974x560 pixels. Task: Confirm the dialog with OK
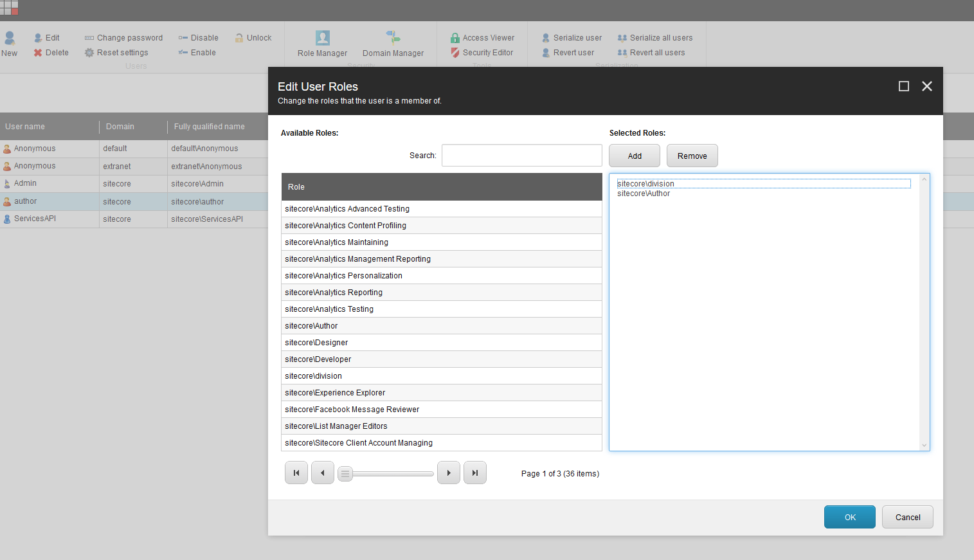850,517
